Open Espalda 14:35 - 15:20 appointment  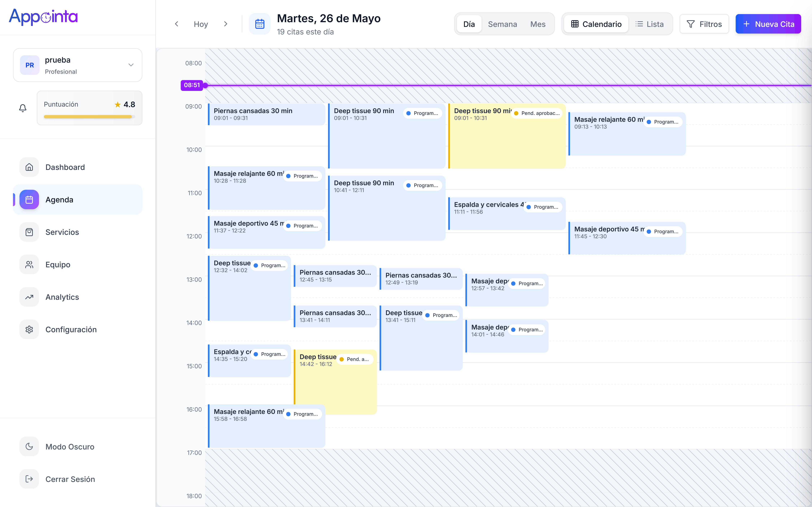click(249, 361)
